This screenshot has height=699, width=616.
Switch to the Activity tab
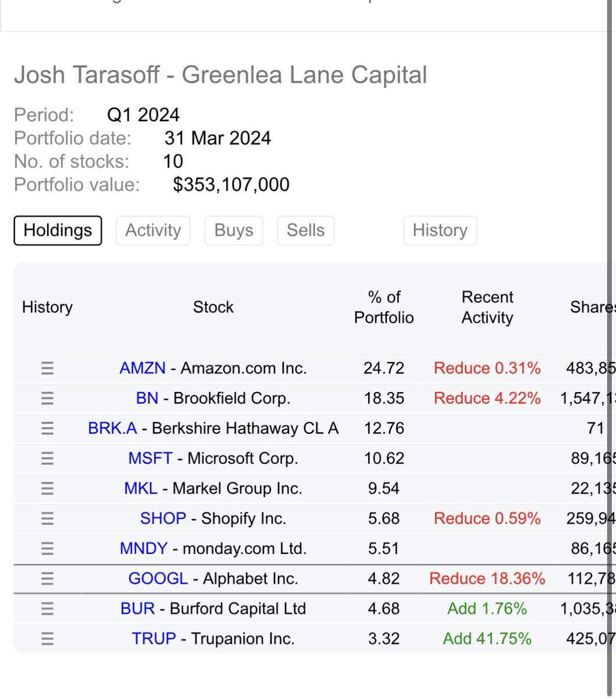point(153,230)
